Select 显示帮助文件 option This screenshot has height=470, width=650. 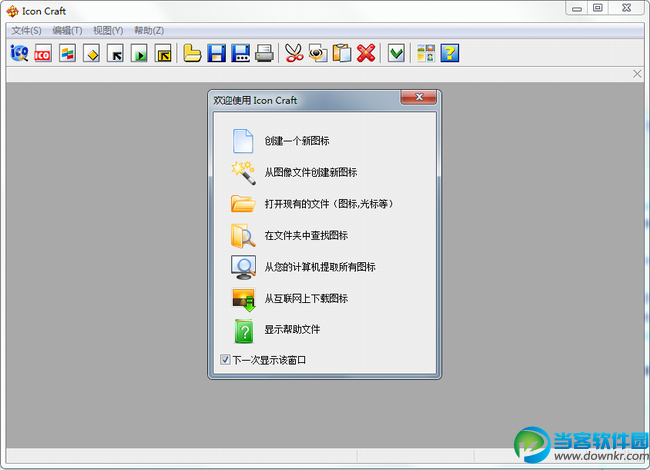click(292, 329)
